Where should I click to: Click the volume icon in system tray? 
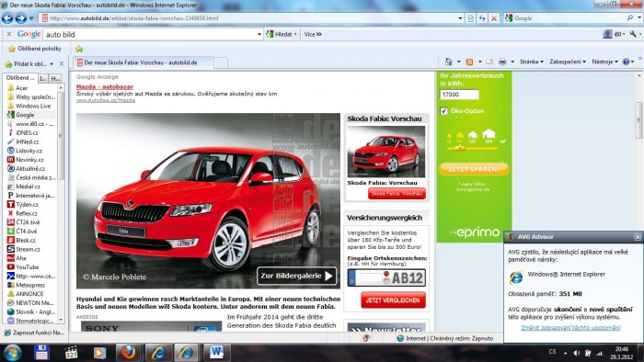(577, 353)
